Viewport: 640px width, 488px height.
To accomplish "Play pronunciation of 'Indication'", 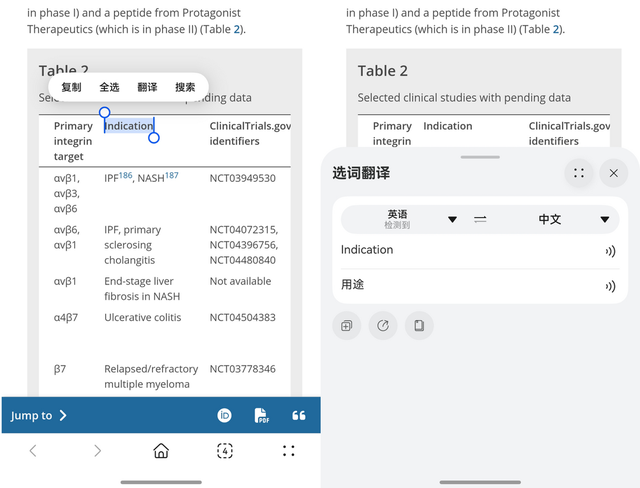I will [610, 251].
